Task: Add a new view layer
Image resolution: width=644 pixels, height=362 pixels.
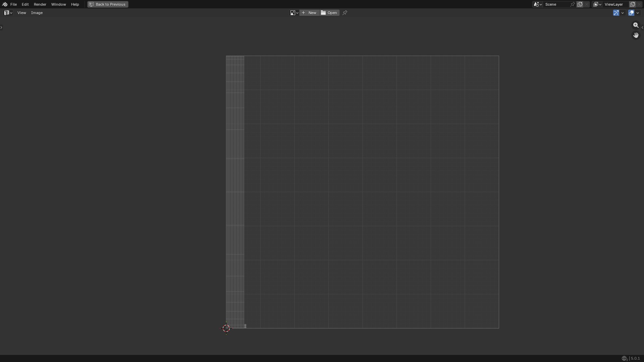Action: tap(633, 4)
